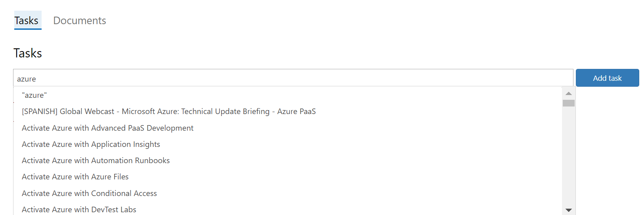Click the suggestion list scrollbar thumb
Viewport: 644px width, 215px height.
tap(569, 103)
